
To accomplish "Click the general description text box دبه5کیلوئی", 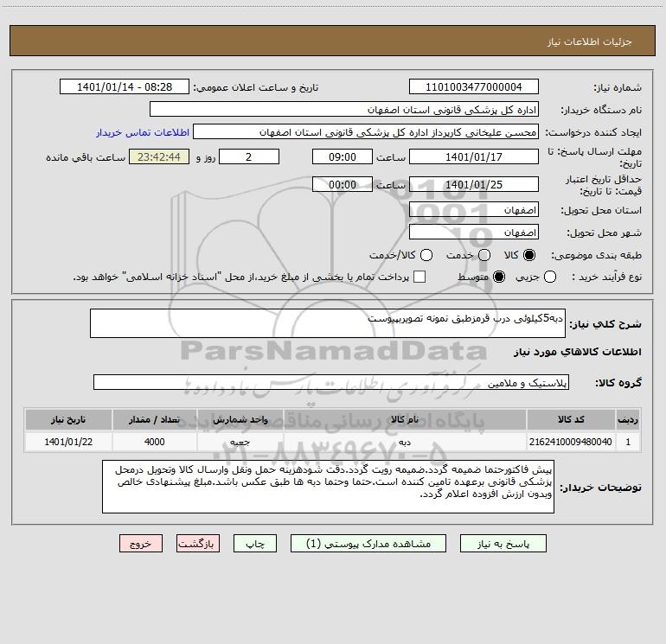I will pos(328,323).
